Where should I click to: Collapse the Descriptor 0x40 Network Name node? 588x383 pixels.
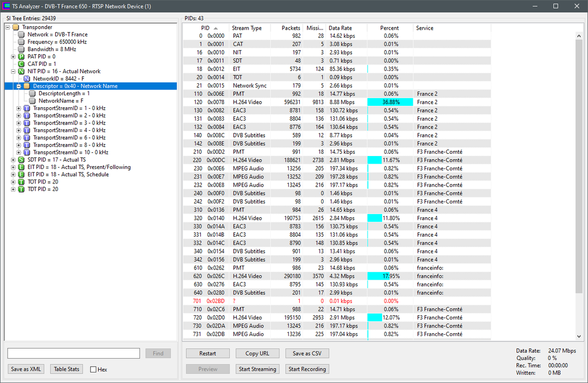pos(19,86)
